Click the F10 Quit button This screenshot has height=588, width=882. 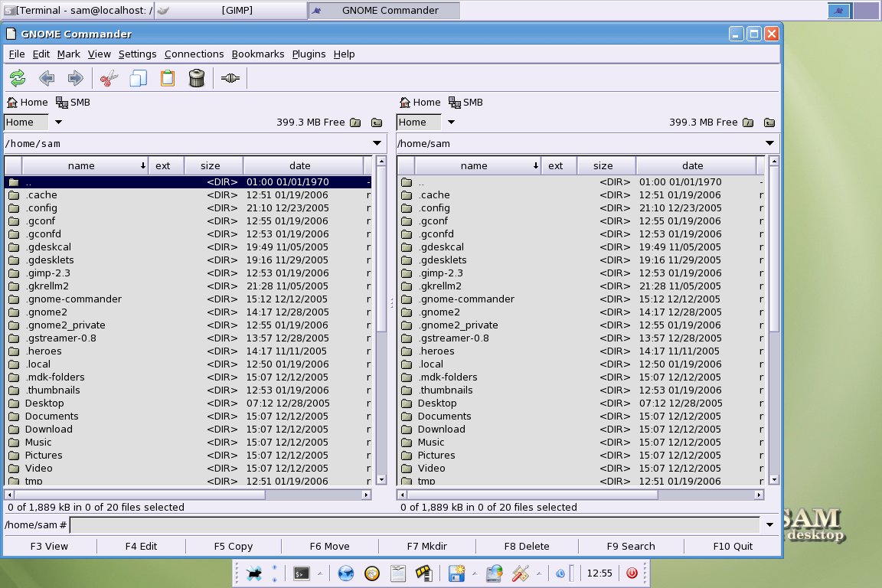[733, 547]
